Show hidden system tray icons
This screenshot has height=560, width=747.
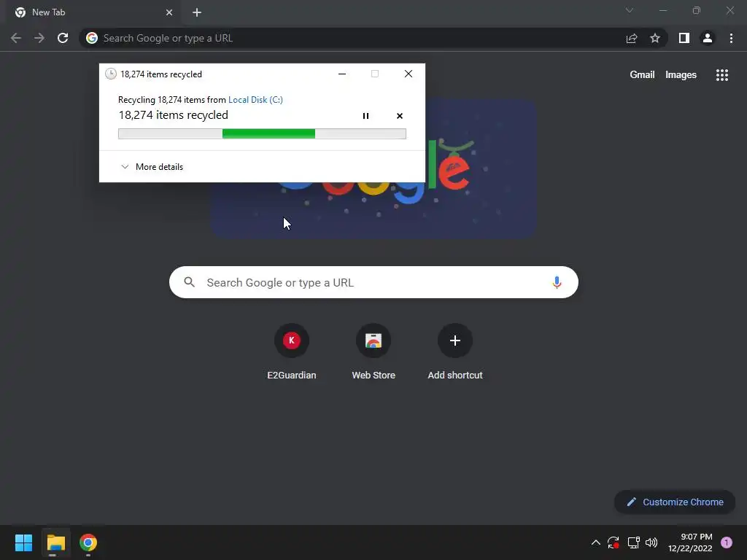(x=595, y=542)
